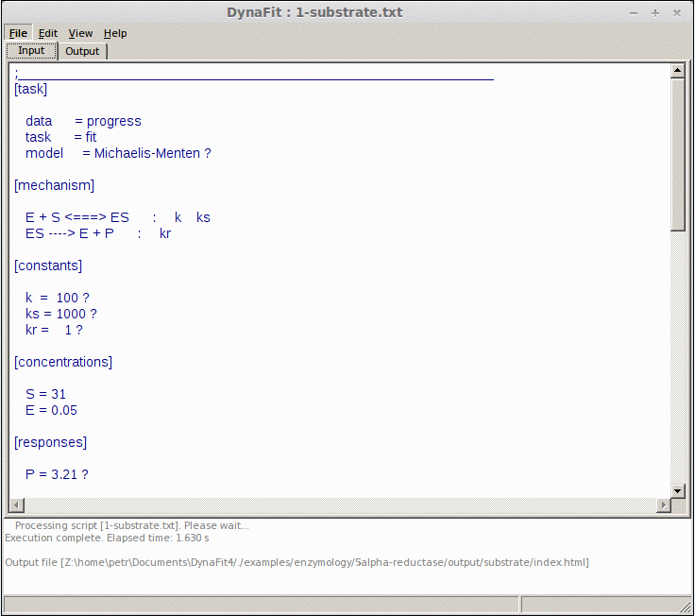Click the 'ES ----> E + P' reaction line
The image size is (695, 616).
point(98,233)
